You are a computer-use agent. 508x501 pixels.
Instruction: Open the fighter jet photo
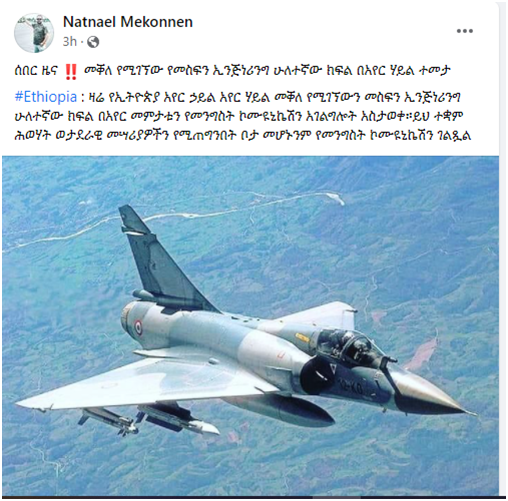(x=250, y=325)
